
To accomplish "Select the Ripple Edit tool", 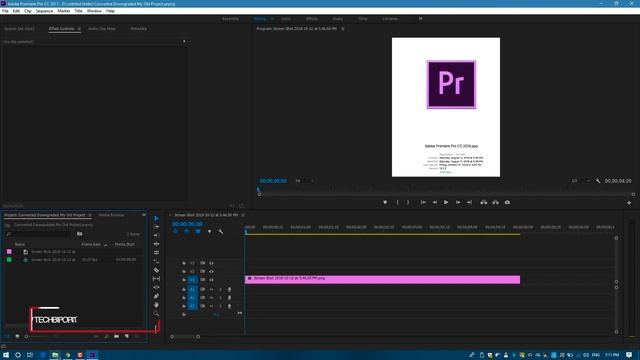I will (x=156, y=235).
